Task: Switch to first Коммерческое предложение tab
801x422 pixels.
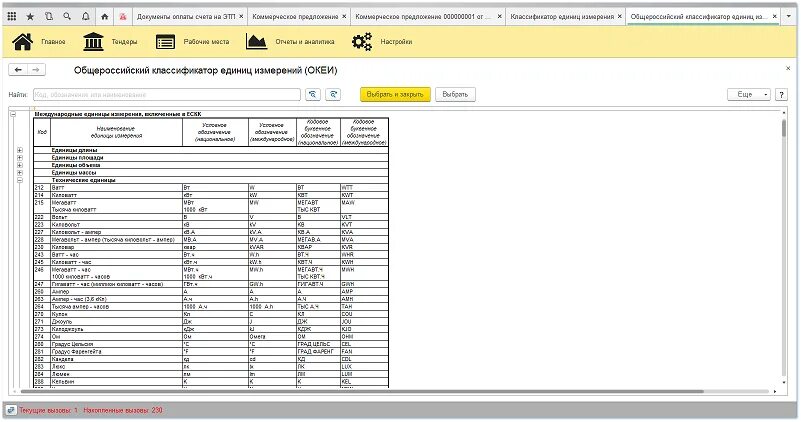Action: (295, 16)
